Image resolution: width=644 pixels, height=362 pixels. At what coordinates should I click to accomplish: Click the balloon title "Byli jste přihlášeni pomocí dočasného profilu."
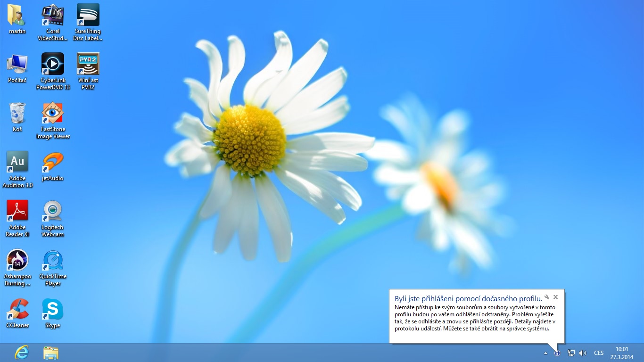[468, 298]
